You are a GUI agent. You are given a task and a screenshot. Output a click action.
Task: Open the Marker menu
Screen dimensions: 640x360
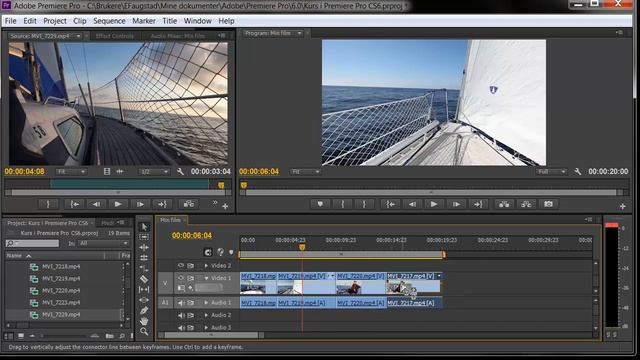pyautogui.click(x=144, y=21)
